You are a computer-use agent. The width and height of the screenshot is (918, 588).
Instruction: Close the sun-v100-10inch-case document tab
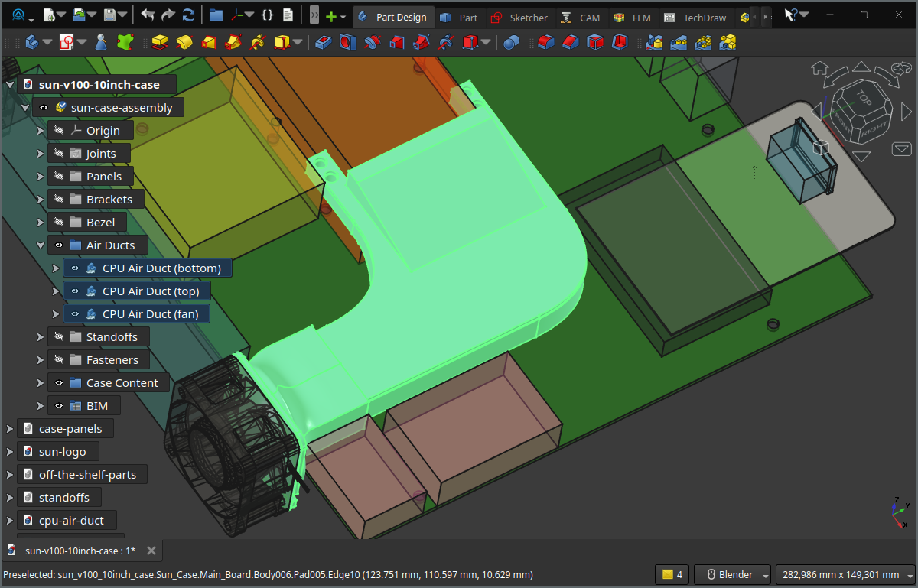(x=151, y=551)
